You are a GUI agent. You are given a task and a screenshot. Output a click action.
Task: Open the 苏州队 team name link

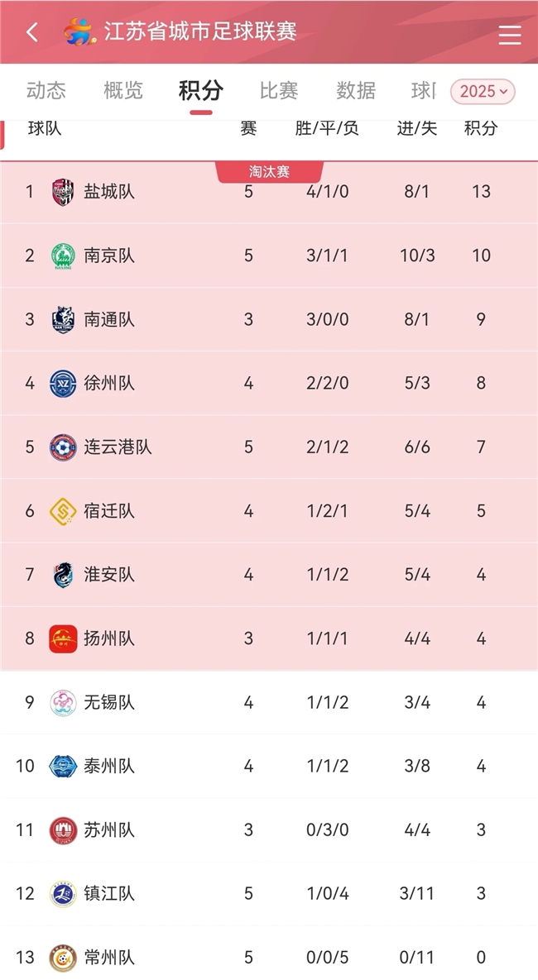109,830
